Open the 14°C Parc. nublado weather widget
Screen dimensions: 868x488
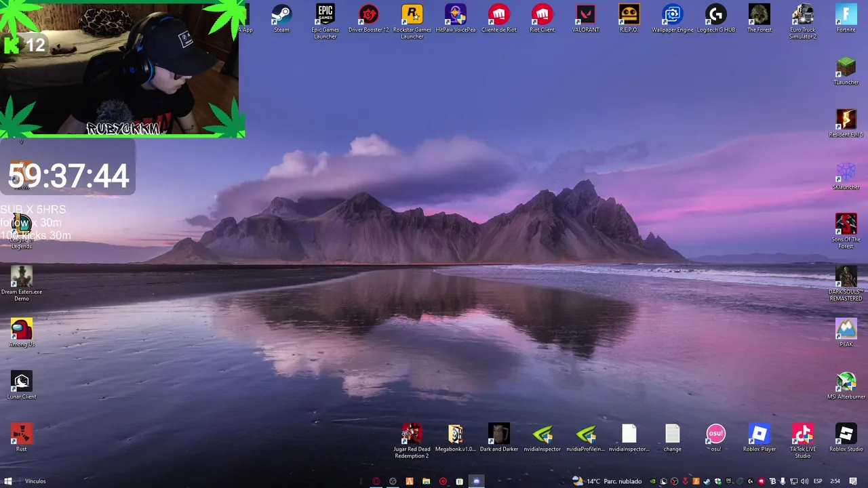[607, 481]
